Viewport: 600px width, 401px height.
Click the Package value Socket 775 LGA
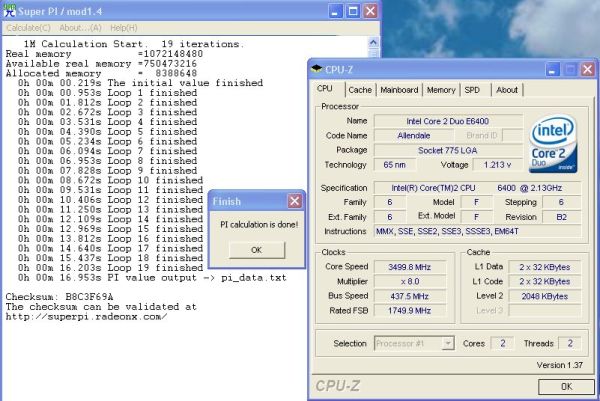tap(448, 150)
